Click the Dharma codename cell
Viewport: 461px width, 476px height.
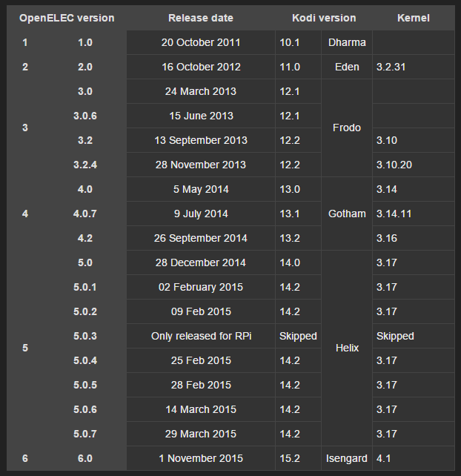[347, 42]
